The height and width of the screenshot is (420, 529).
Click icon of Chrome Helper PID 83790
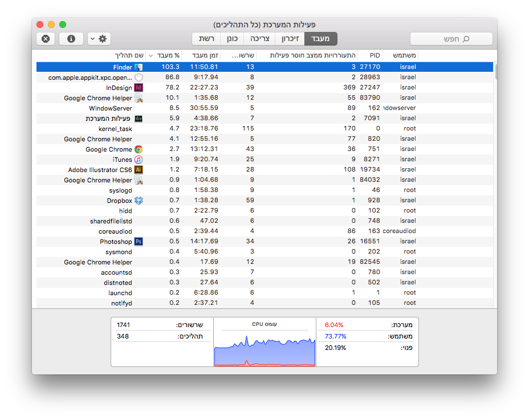(x=139, y=98)
